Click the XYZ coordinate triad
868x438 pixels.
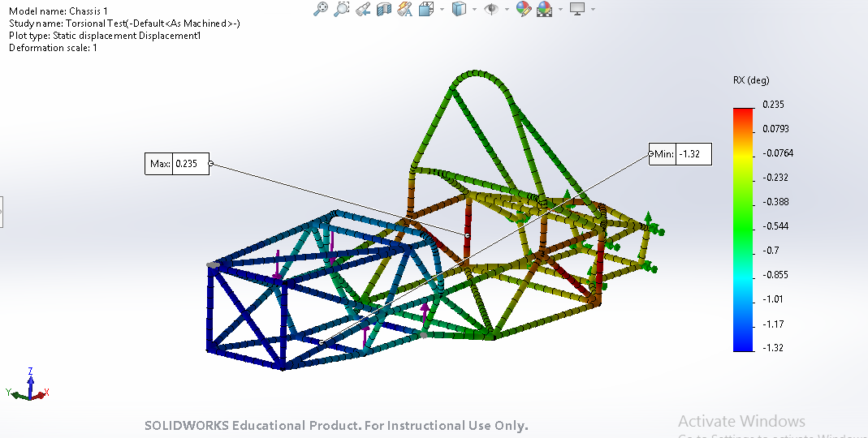(x=28, y=385)
